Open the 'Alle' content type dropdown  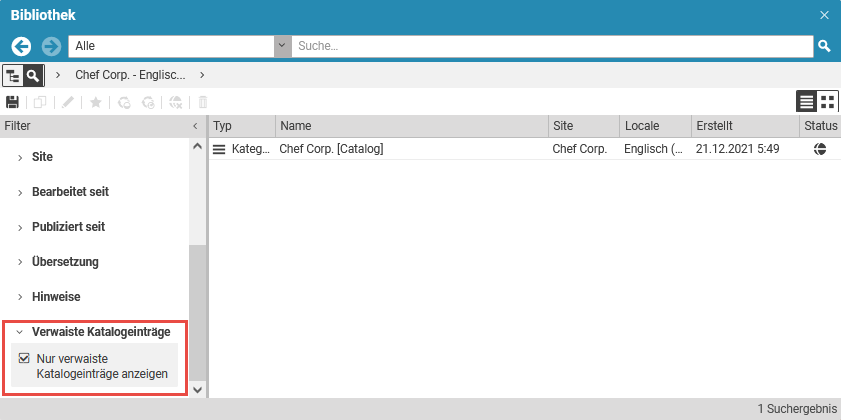point(282,46)
